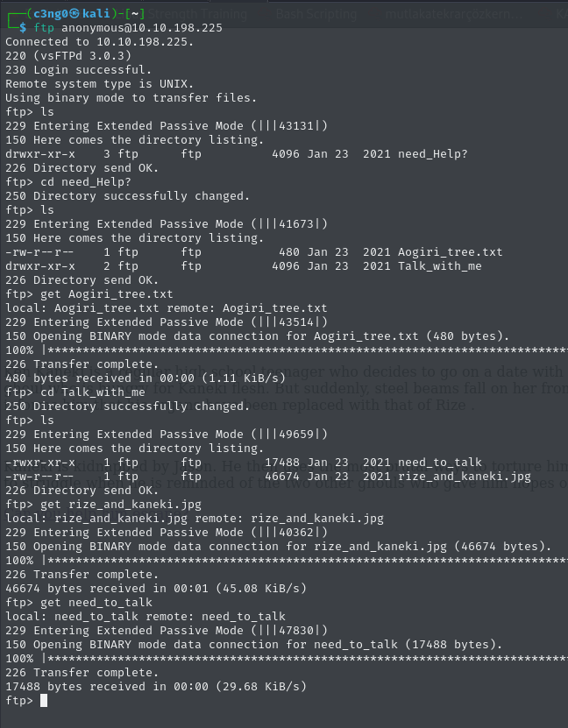Click the -rwxr-xr-x permissions of need_to_talk

39,463
